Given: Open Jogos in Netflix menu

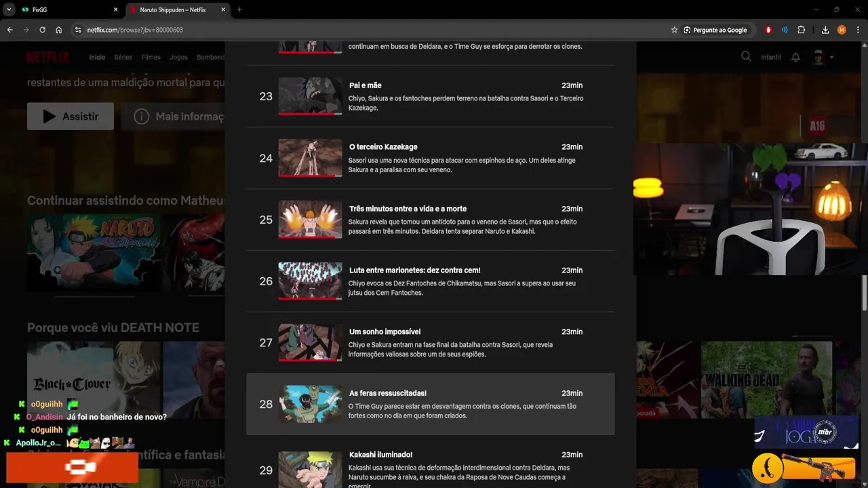Looking at the screenshot, I should click(178, 57).
